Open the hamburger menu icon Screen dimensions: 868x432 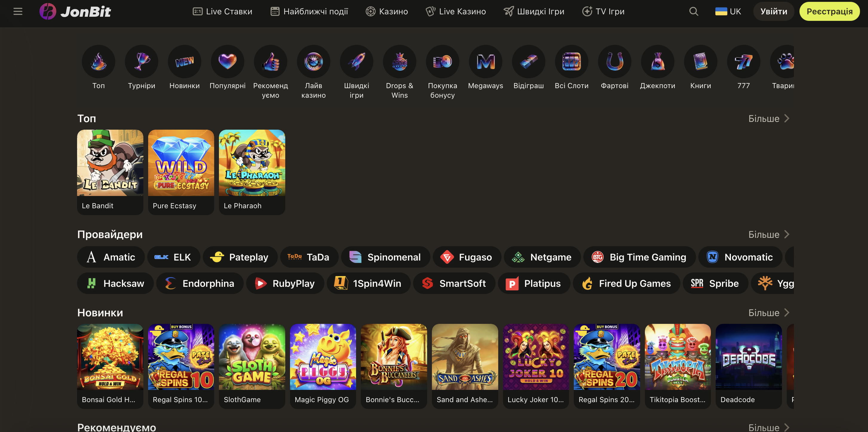pos(18,11)
